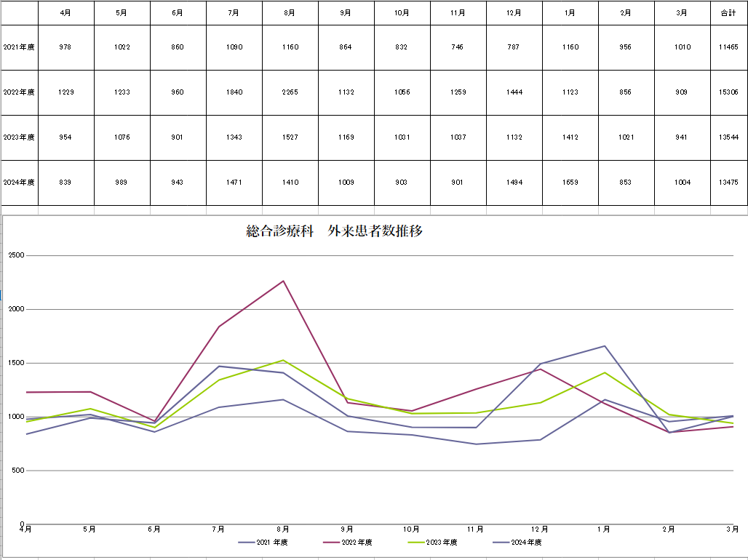Click the 12月 label on chart x-axis

click(x=539, y=529)
